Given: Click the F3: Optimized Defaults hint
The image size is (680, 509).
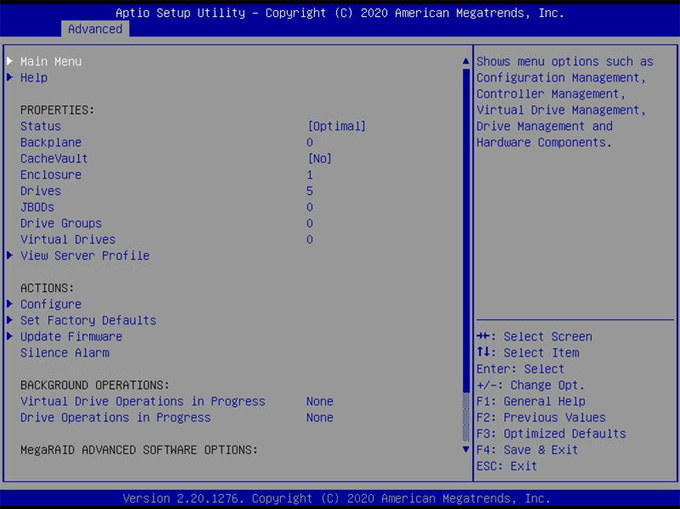Looking at the screenshot, I should pos(551,434).
